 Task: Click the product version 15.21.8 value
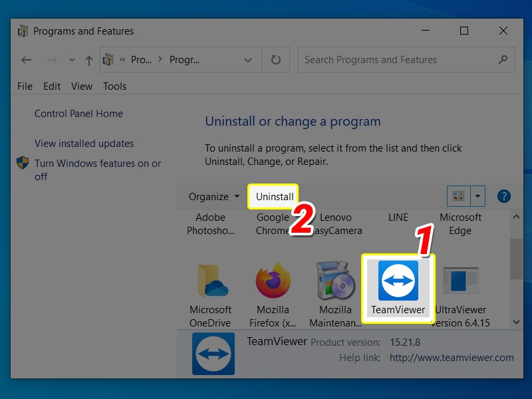point(405,342)
